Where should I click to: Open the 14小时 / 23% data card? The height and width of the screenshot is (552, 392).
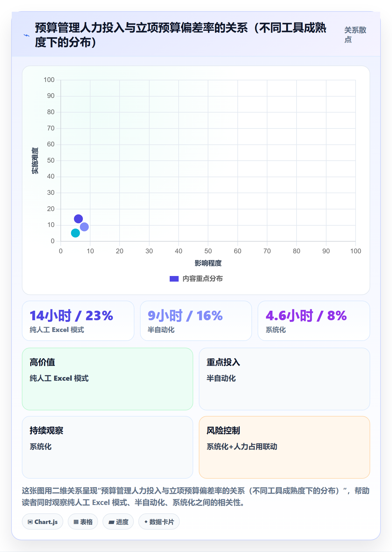click(78, 321)
